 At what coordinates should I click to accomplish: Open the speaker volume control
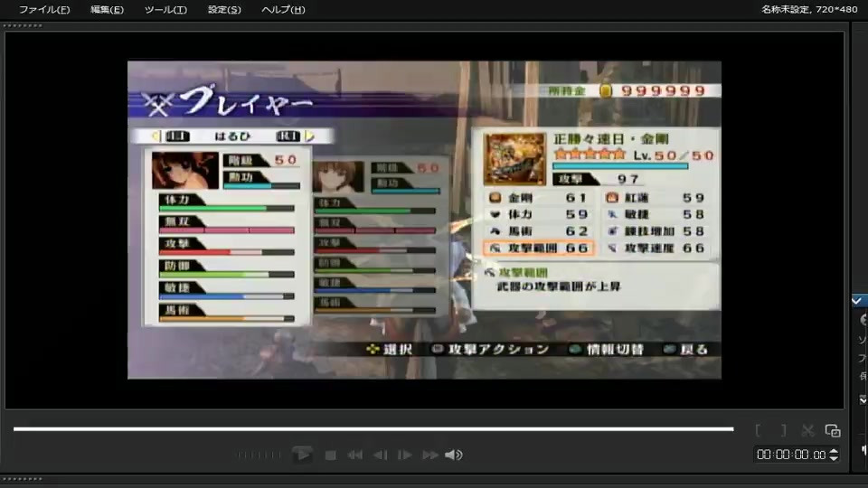pyautogui.click(x=454, y=455)
